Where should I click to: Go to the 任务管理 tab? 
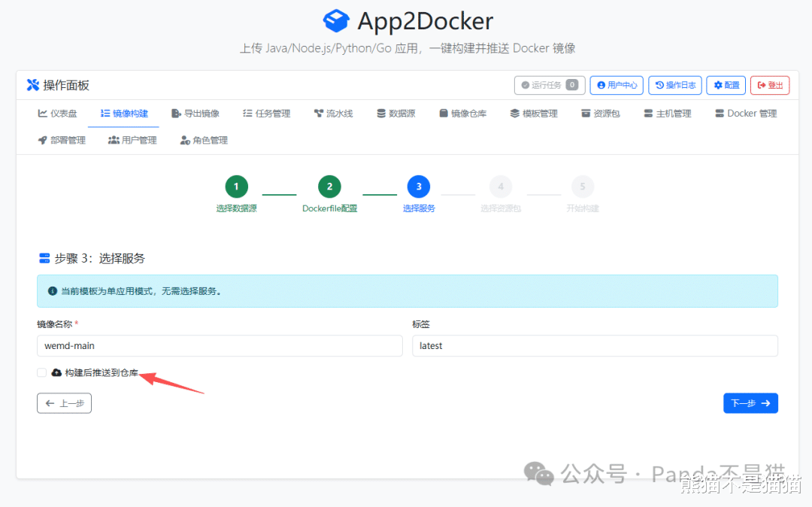(x=267, y=114)
